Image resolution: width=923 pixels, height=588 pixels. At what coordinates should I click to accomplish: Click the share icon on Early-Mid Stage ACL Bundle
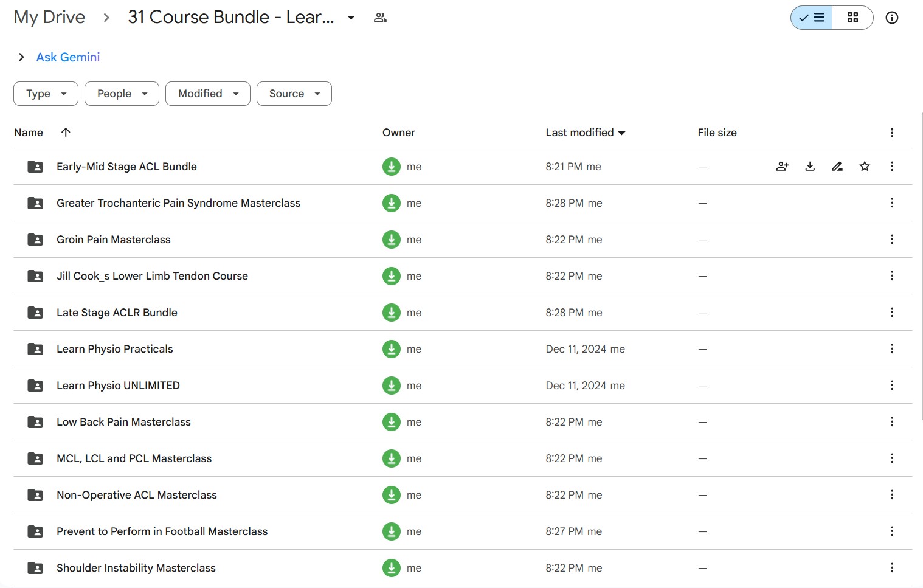tap(783, 167)
